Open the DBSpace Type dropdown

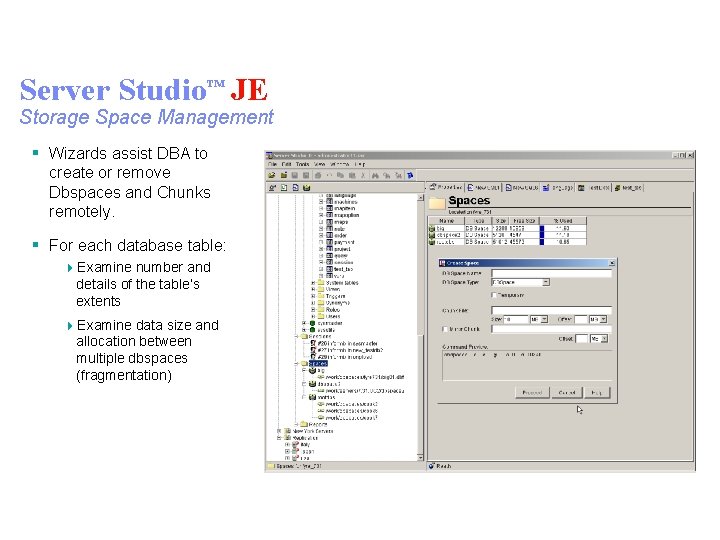(x=546, y=282)
